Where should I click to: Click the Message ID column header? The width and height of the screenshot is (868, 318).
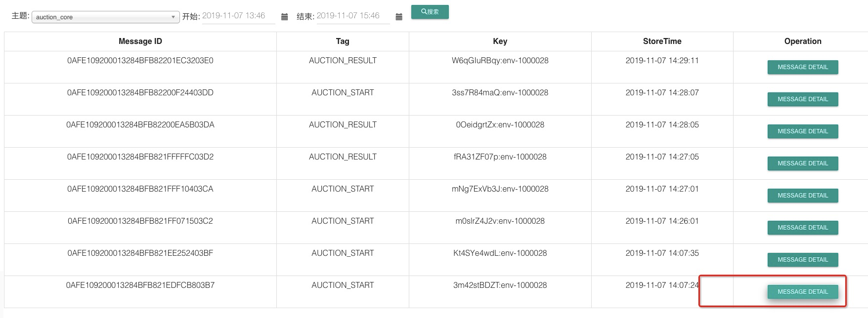140,41
